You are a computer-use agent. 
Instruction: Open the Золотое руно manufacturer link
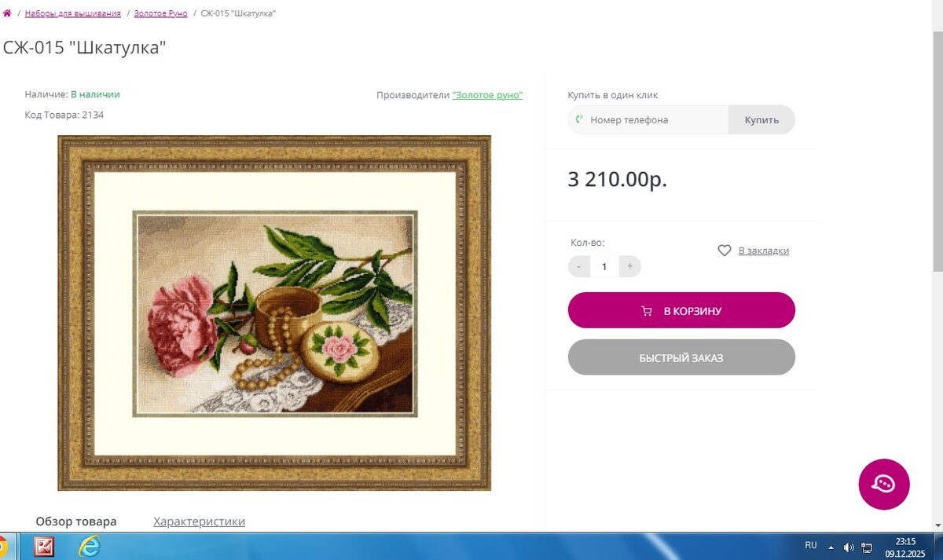coord(487,95)
